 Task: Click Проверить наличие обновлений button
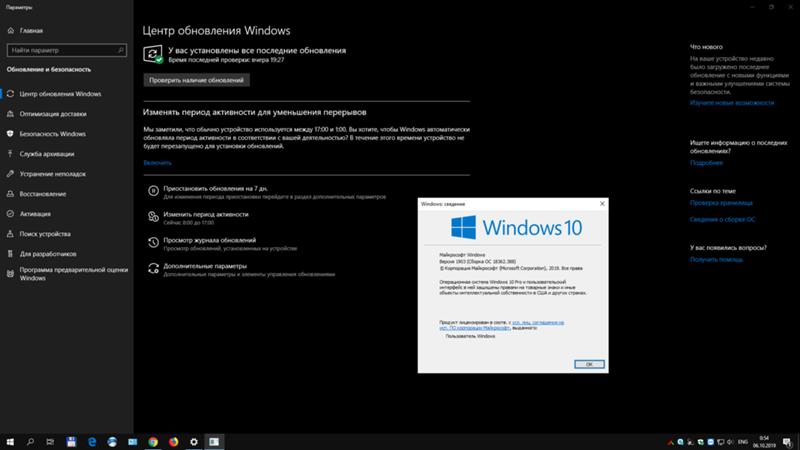tap(196, 80)
